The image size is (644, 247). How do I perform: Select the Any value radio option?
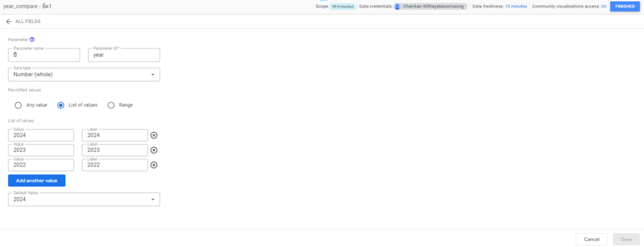[18, 105]
